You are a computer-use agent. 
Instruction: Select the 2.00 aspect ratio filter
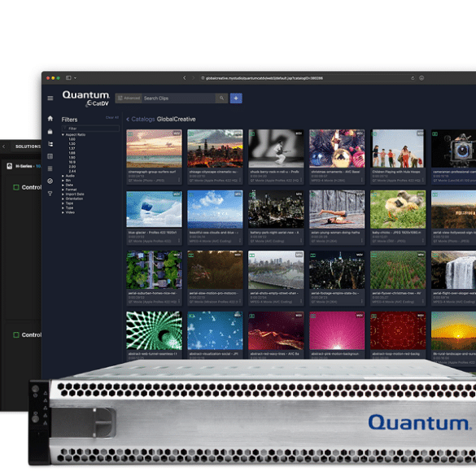click(x=72, y=167)
